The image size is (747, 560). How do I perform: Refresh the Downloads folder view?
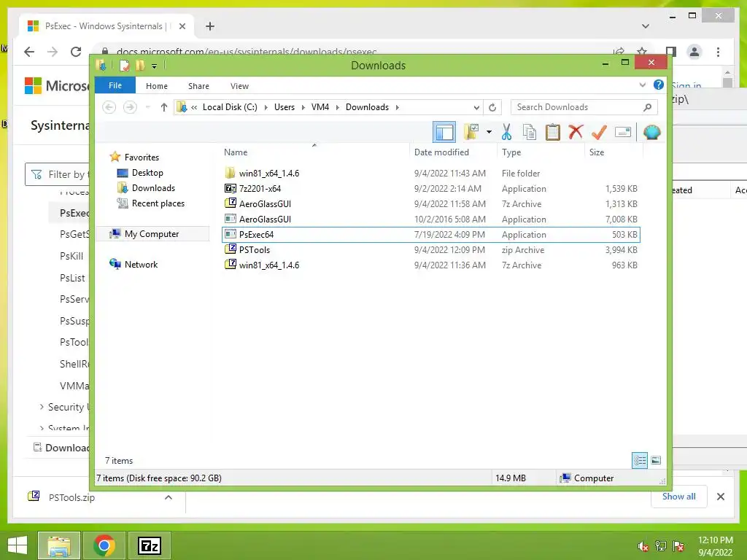(x=492, y=108)
